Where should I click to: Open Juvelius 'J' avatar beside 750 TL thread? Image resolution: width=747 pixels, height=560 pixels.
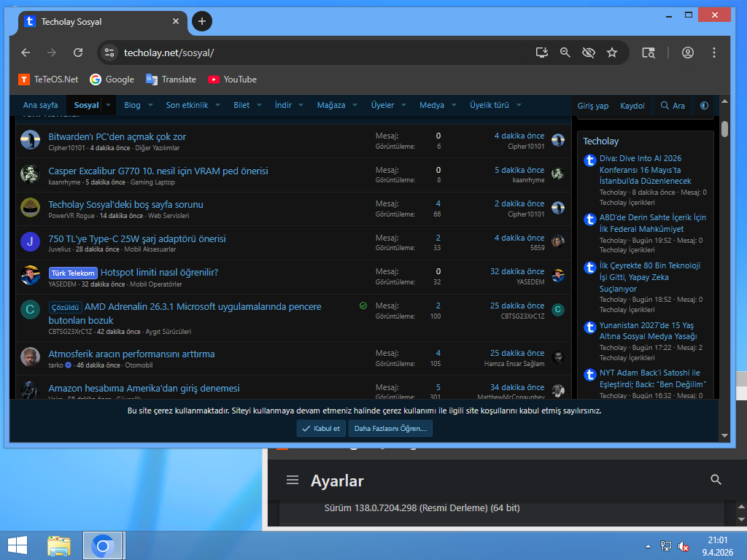click(30, 241)
